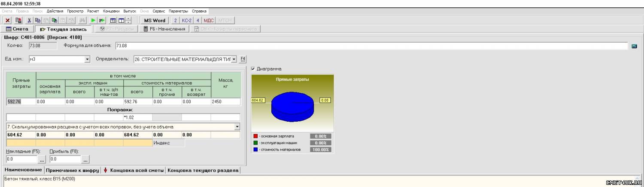Screen dimensions: 644x187
Task: Toggle the Диаграмма checkbox
Action: [x=253, y=69]
